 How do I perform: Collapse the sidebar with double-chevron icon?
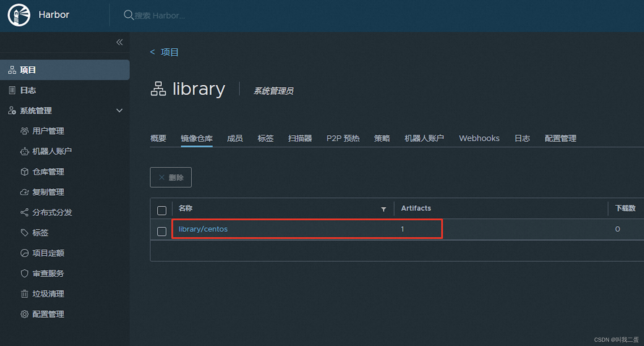[x=120, y=42]
